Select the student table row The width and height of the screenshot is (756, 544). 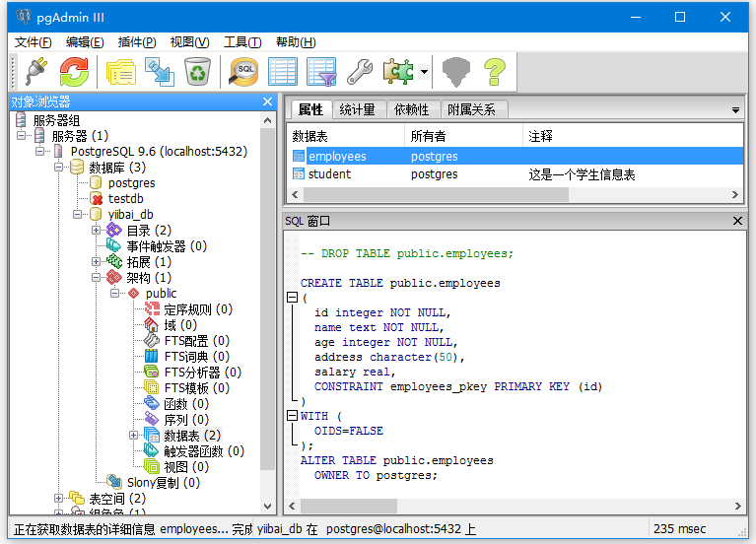point(329,174)
